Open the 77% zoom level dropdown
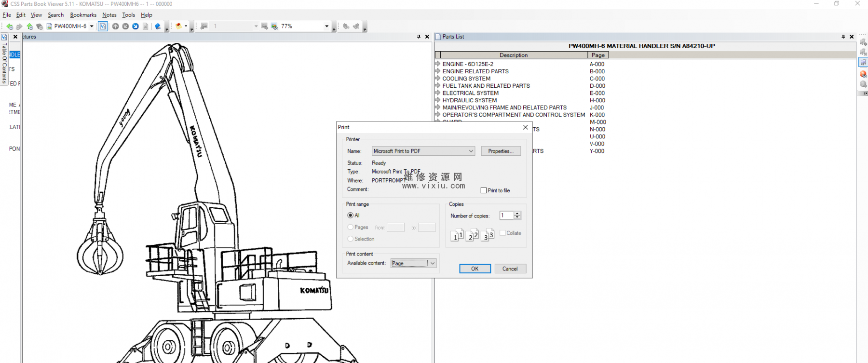 coord(327,27)
